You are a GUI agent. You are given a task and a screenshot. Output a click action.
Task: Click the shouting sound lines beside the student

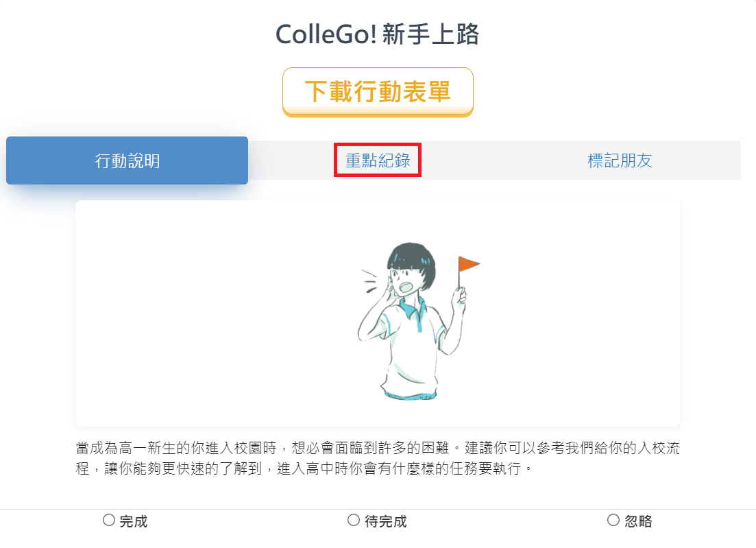(370, 281)
